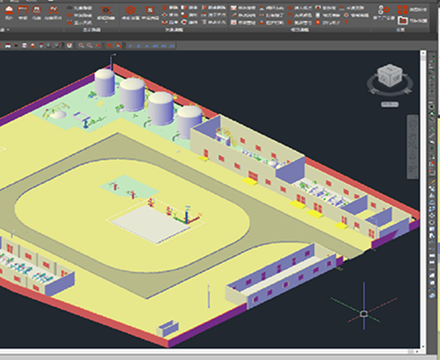The width and height of the screenshot is (440, 360).
Task: Click the first magnifier zoom icon in toolbar
Action: click(81, 45)
